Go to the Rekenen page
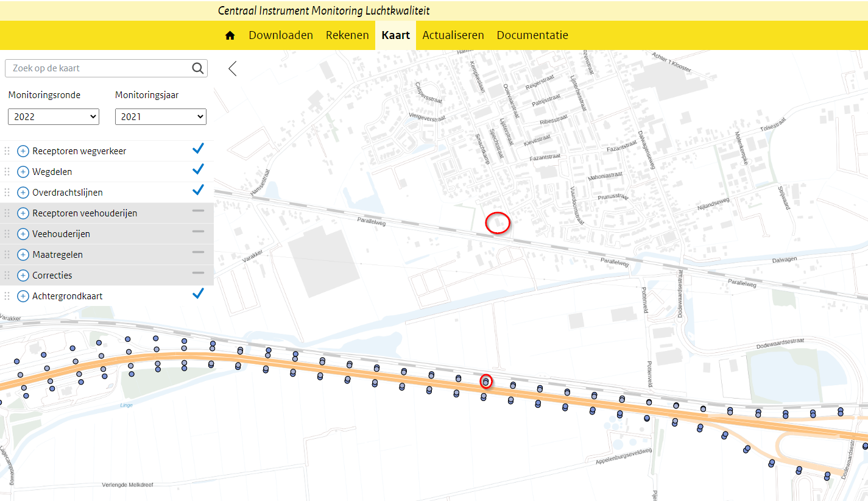Screen dimensions: 868x501 click(x=347, y=35)
